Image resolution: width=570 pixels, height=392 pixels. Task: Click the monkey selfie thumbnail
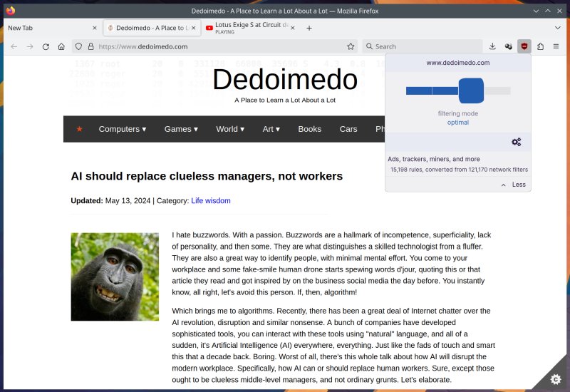pos(115,277)
